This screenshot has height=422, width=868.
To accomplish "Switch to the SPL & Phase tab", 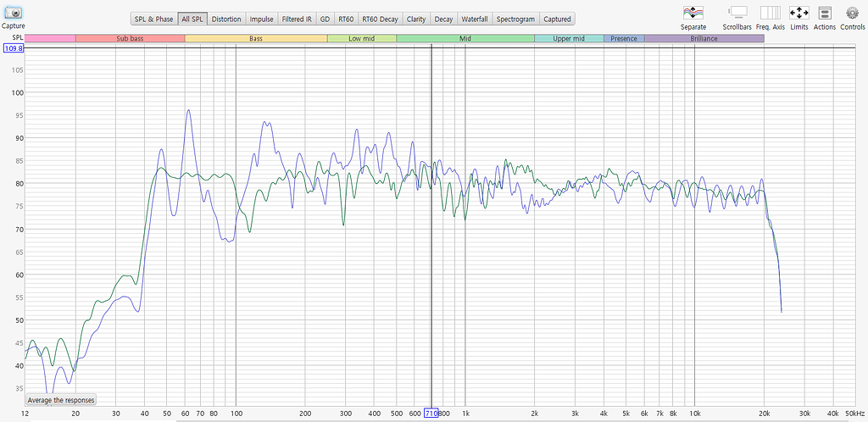I will point(153,19).
